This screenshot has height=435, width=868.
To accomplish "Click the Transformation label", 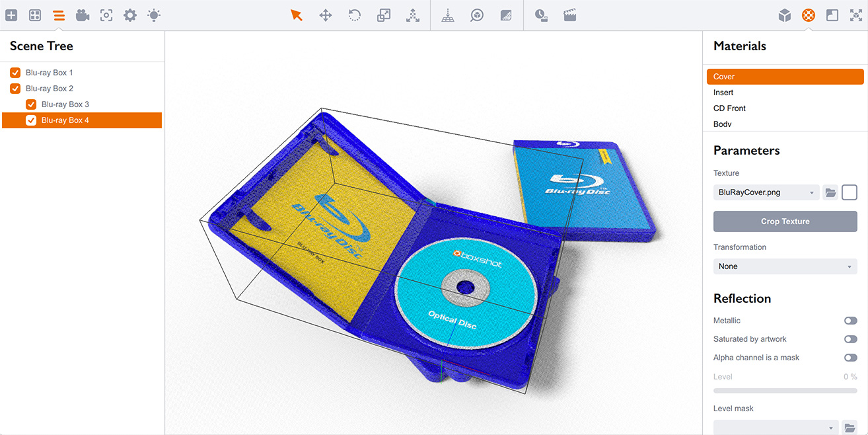I will click(x=740, y=247).
